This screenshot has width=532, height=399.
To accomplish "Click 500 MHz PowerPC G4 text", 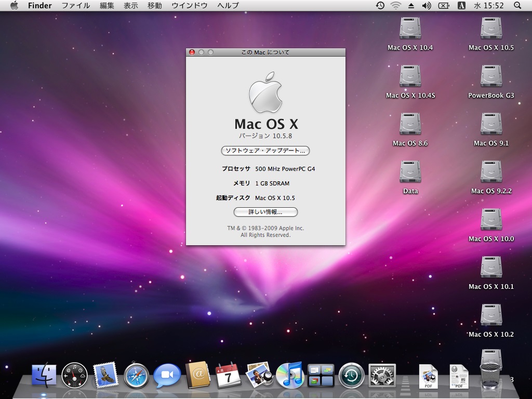I will (285, 169).
